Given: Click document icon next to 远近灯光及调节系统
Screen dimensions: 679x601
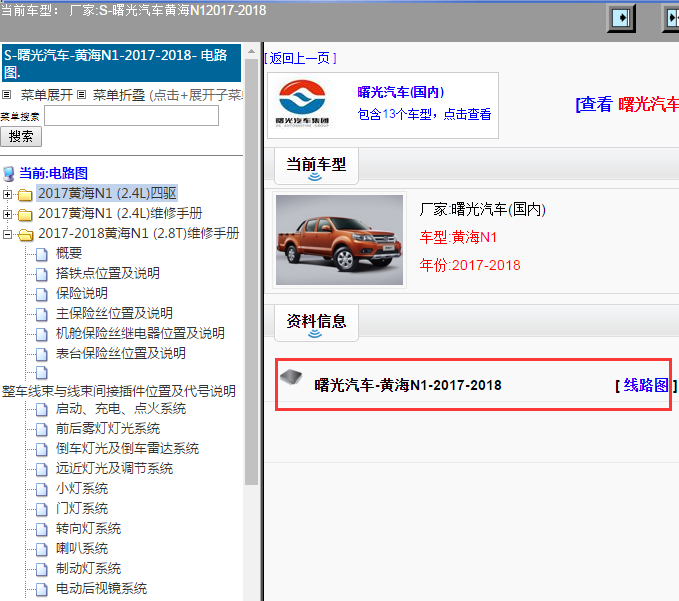Looking at the screenshot, I should (42, 469).
